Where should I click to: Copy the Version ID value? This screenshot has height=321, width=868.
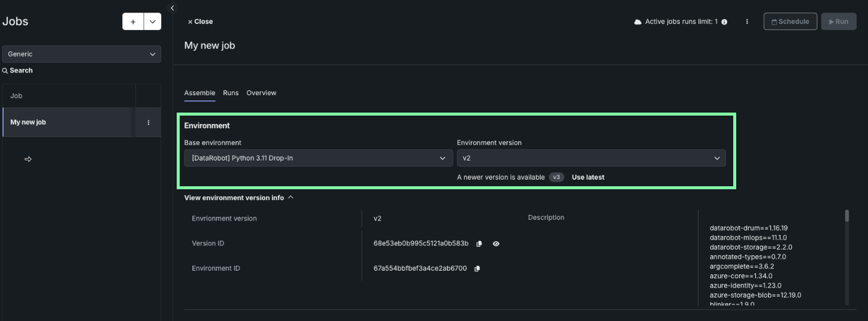pyautogui.click(x=479, y=244)
